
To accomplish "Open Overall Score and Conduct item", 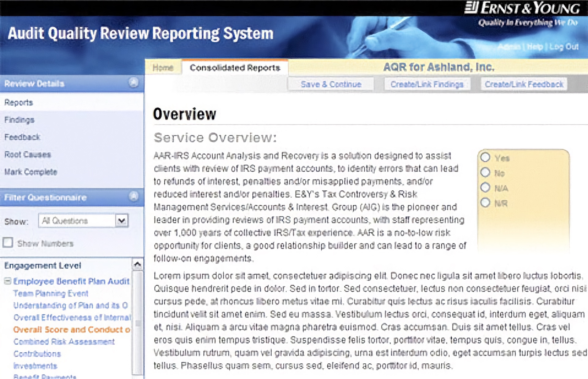I will pyautogui.click(x=72, y=329).
